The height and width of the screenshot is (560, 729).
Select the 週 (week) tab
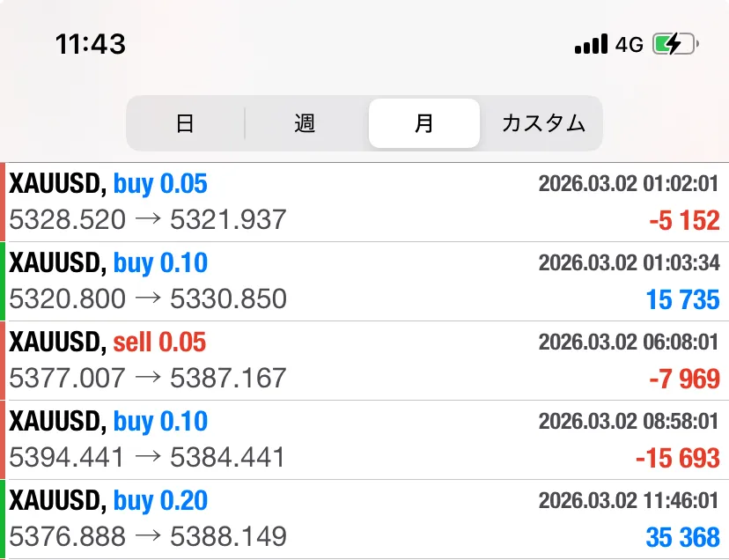[x=305, y=123]
